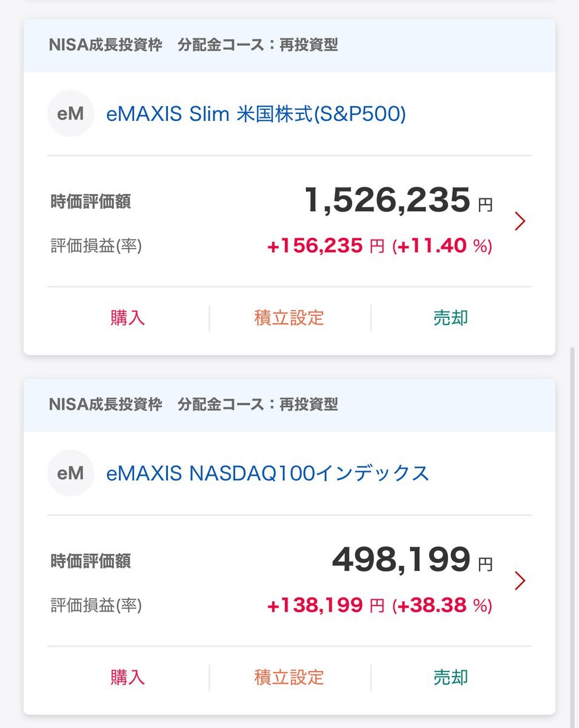The height and width of the screenshot is (728, 579).
Task: Click the eM icon beside the NASDAQ100 fund
Action: [70, 473]
